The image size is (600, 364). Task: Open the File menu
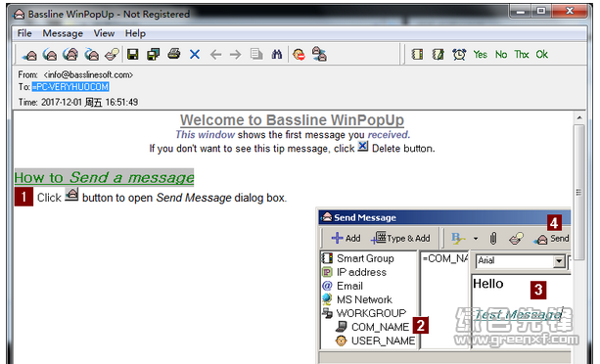24,33
